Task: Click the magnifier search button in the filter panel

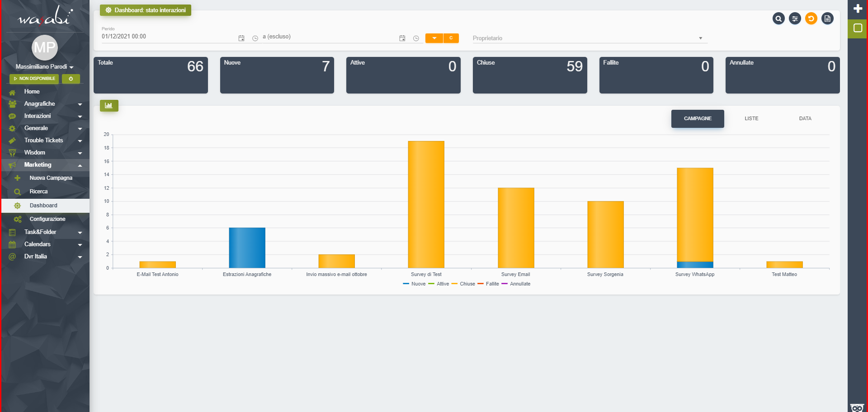Action: pyautogui.click(x=778, y=19)
